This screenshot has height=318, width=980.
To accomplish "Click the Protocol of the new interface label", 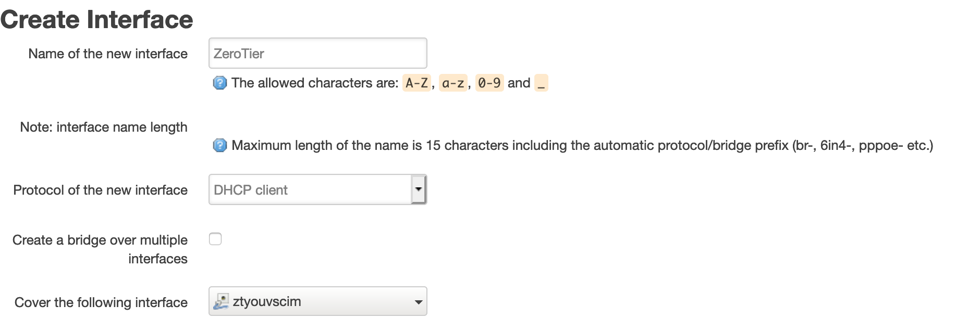I will coord(101,190).
